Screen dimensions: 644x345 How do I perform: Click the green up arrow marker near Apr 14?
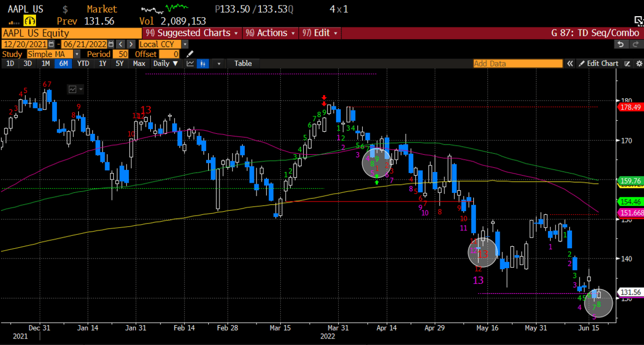(377, 183)
